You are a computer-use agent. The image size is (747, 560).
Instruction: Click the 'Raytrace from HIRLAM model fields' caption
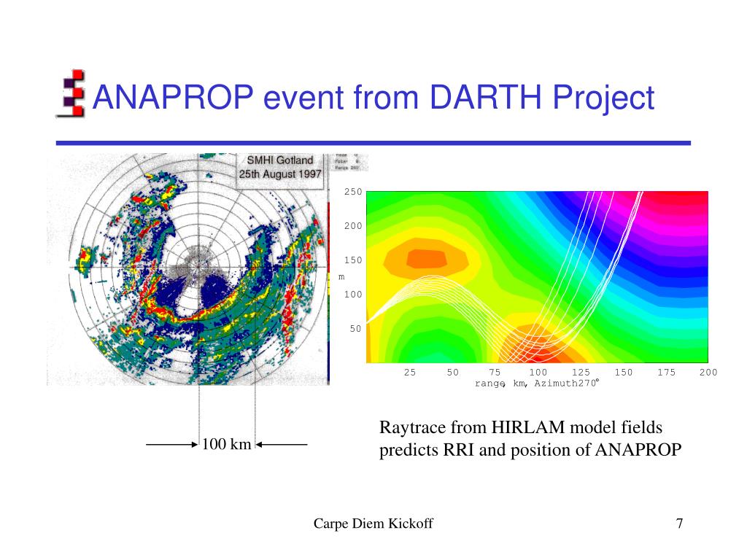pyautogui.click(x=521, y=427)
